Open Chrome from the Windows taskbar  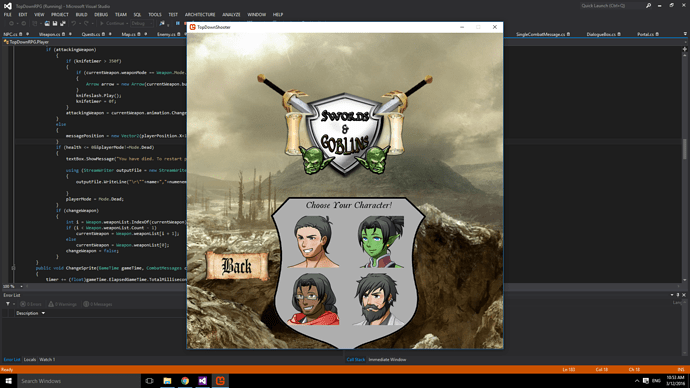(185, 381)
